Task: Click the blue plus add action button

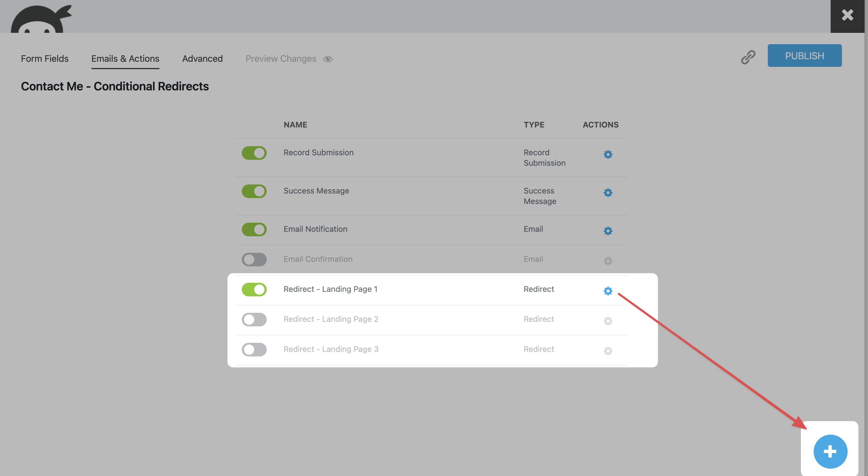Action: (830, 451)
